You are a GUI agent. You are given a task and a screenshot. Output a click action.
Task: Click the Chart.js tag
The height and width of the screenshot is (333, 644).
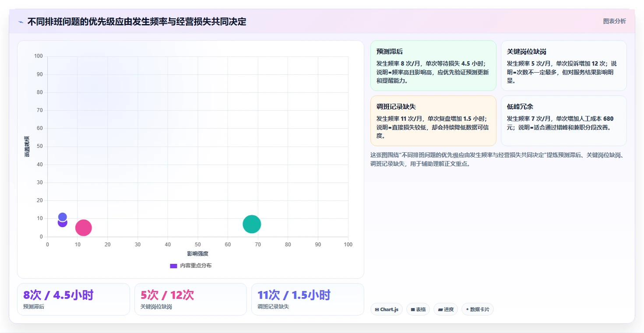pyautogui.click(x=387, y=309)
